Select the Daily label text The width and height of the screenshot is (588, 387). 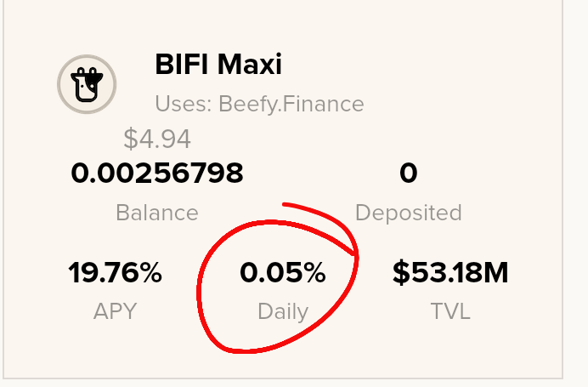[x=283, y=312]
